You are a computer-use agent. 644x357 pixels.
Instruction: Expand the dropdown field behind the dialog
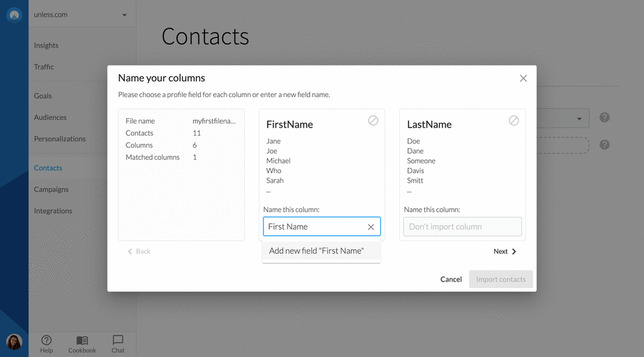tap(579, 118)
